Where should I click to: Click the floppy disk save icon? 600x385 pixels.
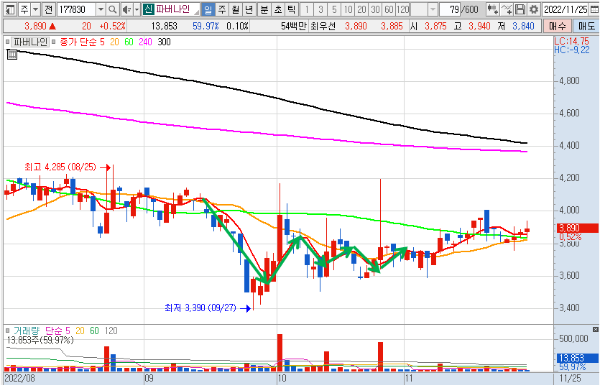tap(520, 9)
